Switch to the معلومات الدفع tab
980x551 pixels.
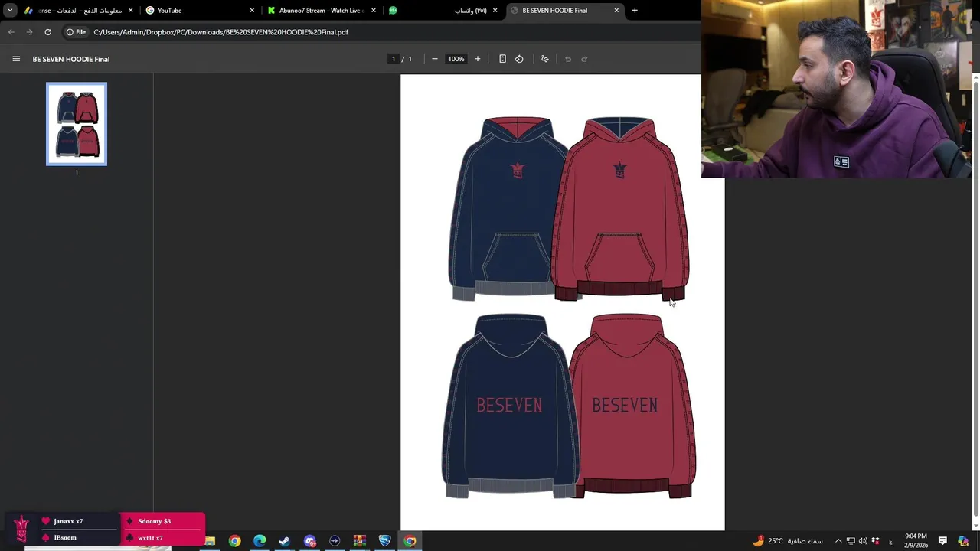tap(78, 11)
